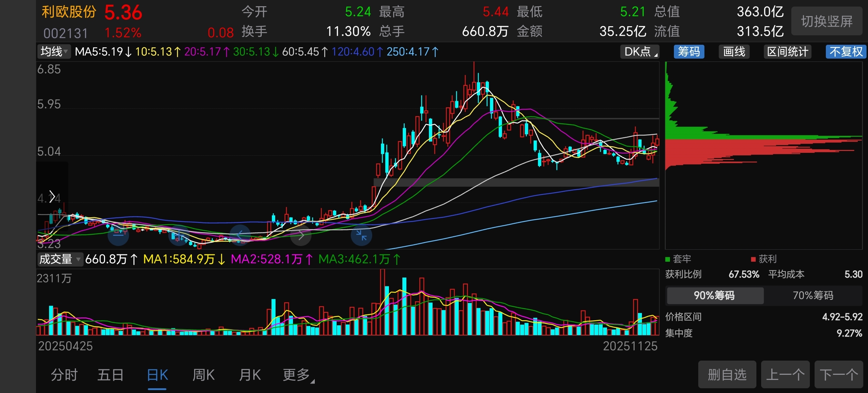Click the collapse arrows icon on the chart
Image resolution: width=868 pixels, height=393 pixels.
pos(361,235)
